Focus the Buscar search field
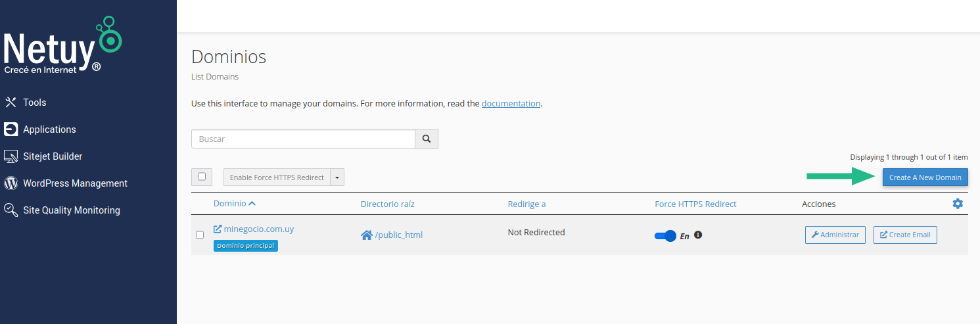The image size is (980, 324). (x=303, y=139)
